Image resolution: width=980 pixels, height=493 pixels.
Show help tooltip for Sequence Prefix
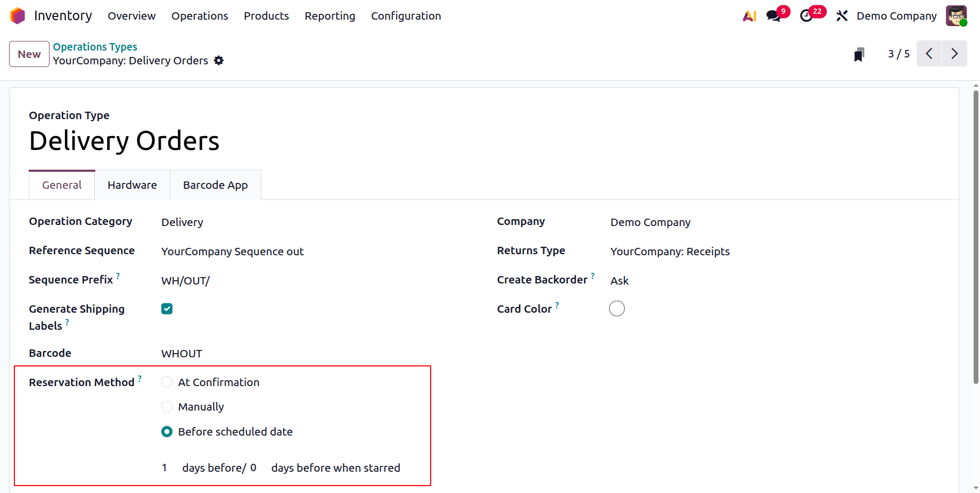tap(118, 275)
